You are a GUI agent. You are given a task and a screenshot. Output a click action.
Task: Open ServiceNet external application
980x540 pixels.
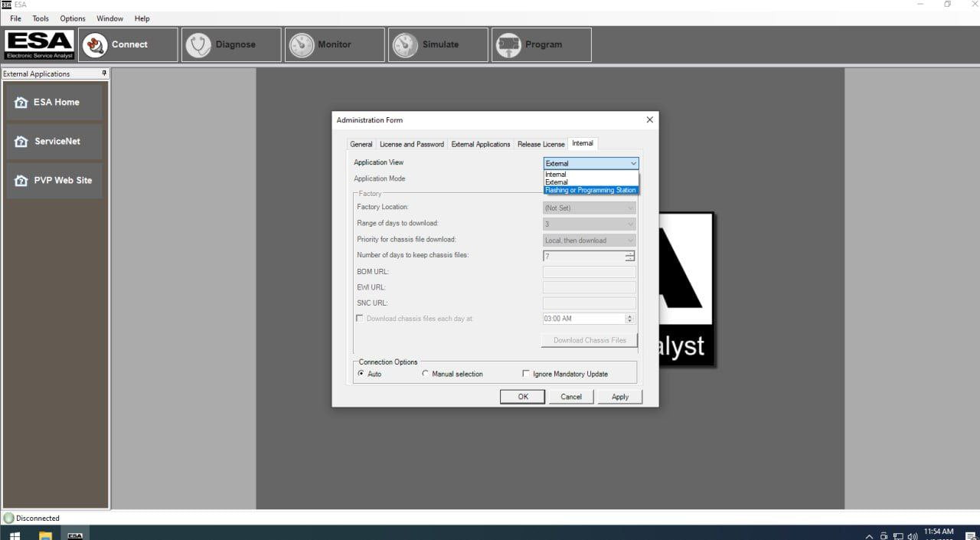click(54, 142)
